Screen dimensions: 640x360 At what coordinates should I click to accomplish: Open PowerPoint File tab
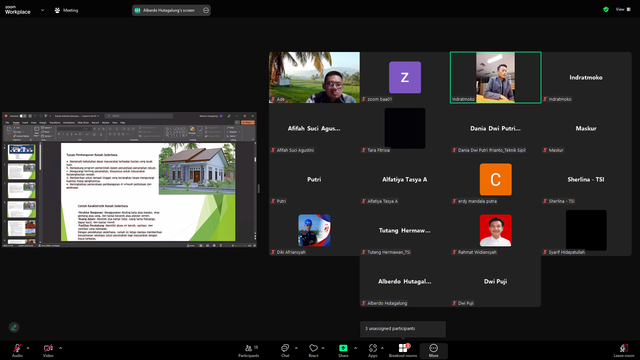pyautogui.click(x=7, y=122)
